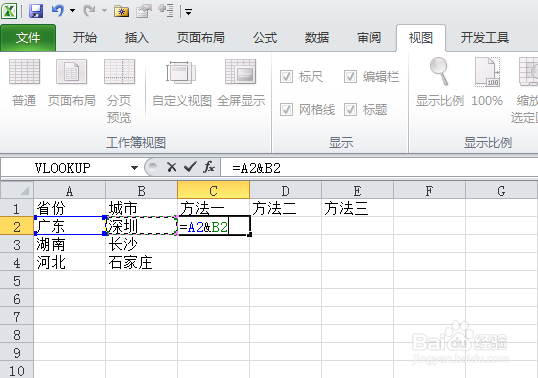Open the Customize Quick Access Toolbar dropdown

point(188,12)
